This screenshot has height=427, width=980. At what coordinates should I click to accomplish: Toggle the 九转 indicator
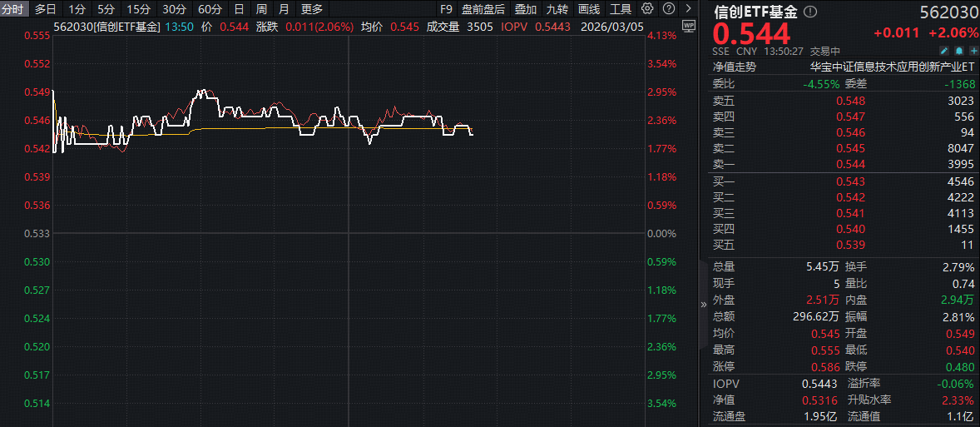coord(557,9)
